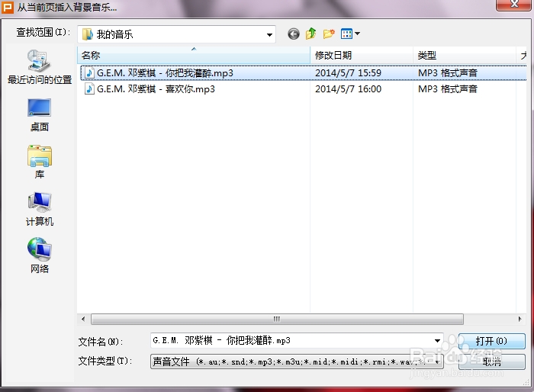Sort by 类型 column header
The width and height of the screenshot is (534, 392).
pyautogui.click(x=465, y=55)
